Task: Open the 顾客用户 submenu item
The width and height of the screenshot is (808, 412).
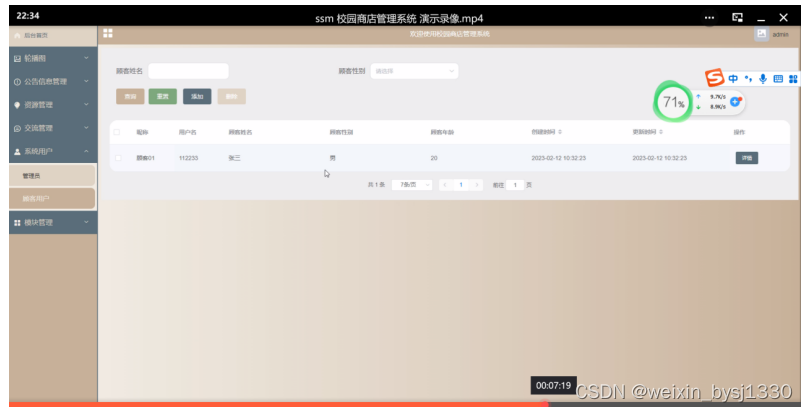Action: (x=52, y=198)
